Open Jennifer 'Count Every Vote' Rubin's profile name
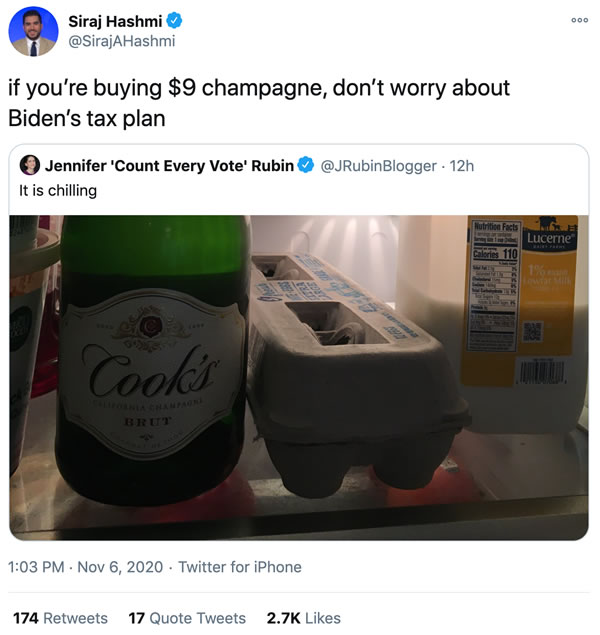This screenshot has width=600, height=635. [170, 165]
